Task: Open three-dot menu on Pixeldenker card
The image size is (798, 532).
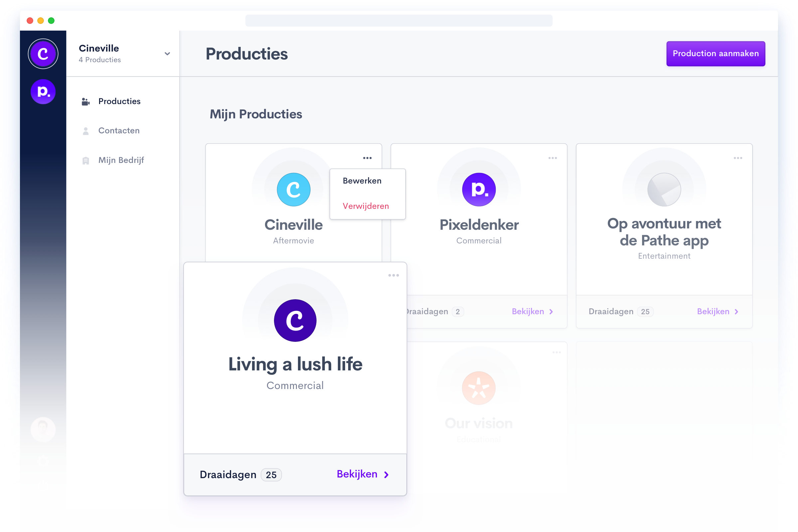Action: pos(553,158)
